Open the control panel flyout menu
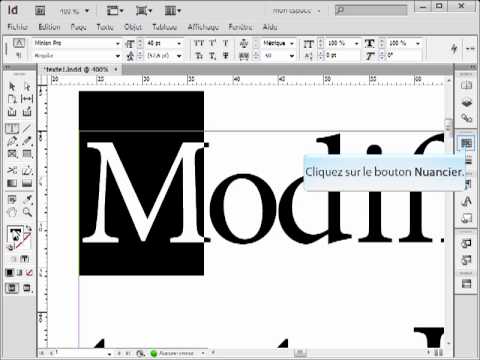The width and height of the screenshot is (480, 360). click(x=470, y=49)
